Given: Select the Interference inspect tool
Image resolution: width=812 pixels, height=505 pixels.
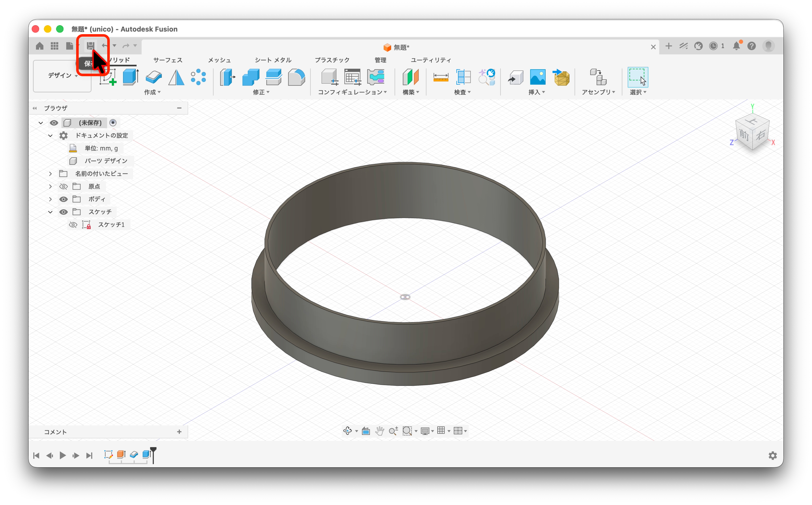Looking at the screenshot, I should [x=464, y=77].
